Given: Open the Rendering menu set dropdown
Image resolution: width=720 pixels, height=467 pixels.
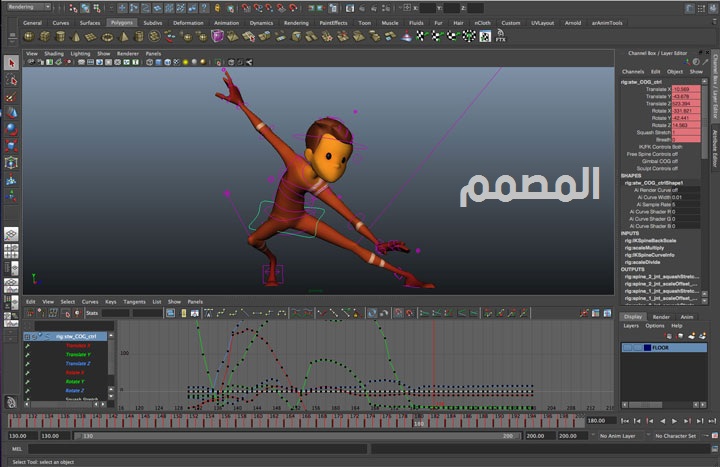Looking at the screenshot, I should [29, 7].
